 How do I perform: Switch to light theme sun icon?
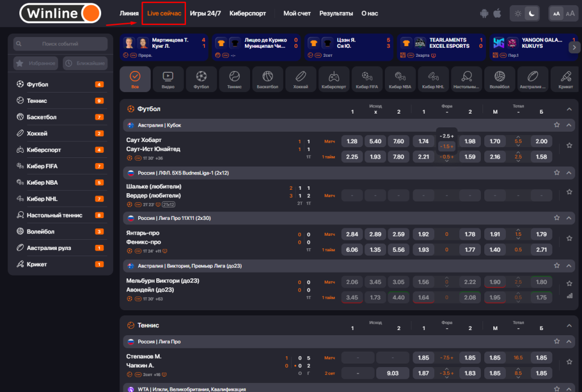(518, 14)
